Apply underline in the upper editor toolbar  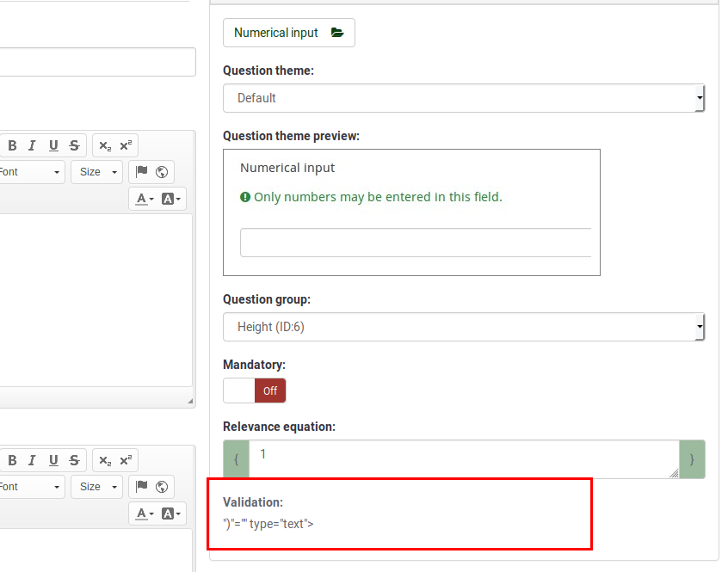(x=53, y=145)
